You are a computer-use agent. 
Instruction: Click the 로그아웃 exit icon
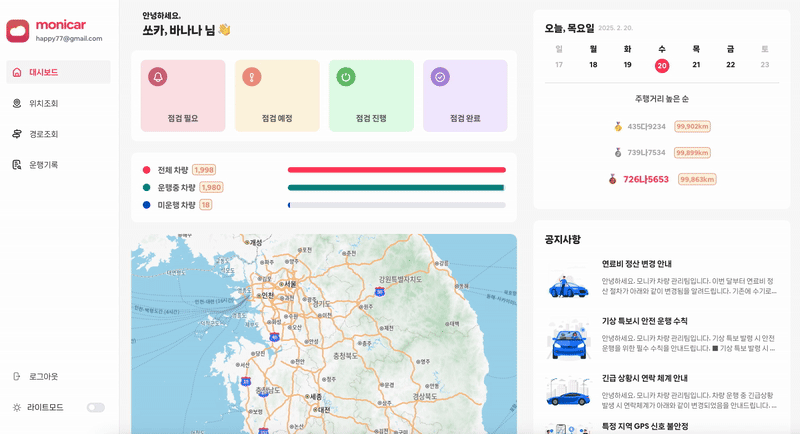click(17, 376)
